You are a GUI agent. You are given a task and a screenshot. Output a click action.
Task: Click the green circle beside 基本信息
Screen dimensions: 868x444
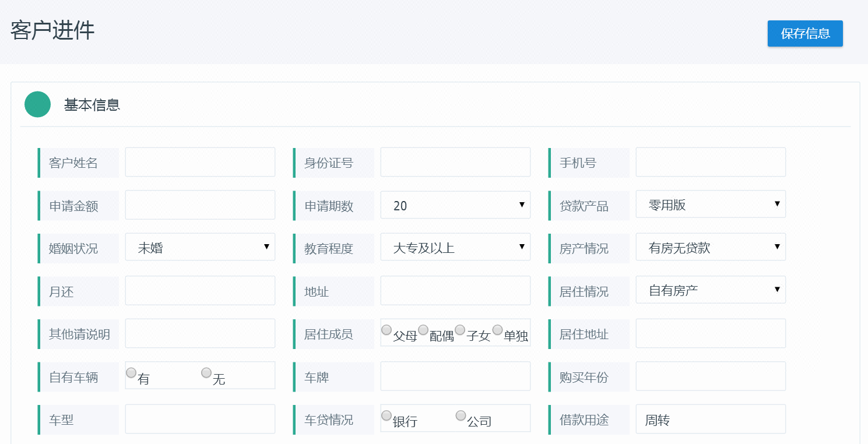click(38, 104)
